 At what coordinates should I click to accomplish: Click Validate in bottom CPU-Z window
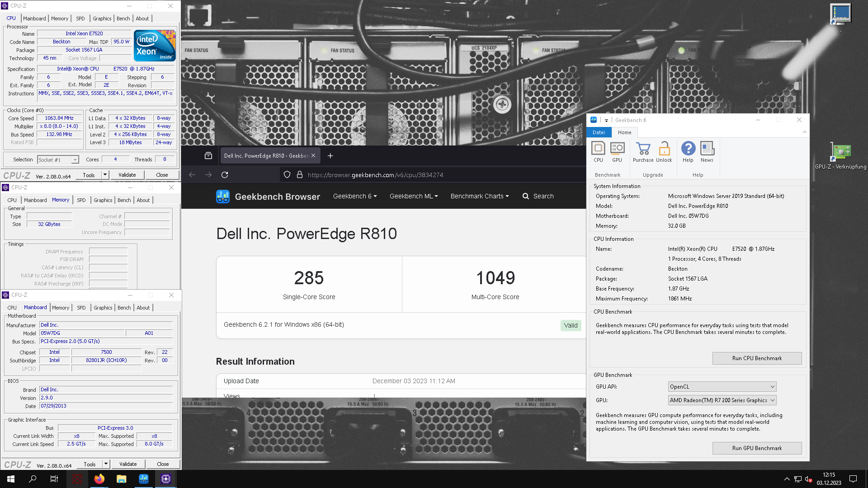[128, 464]
